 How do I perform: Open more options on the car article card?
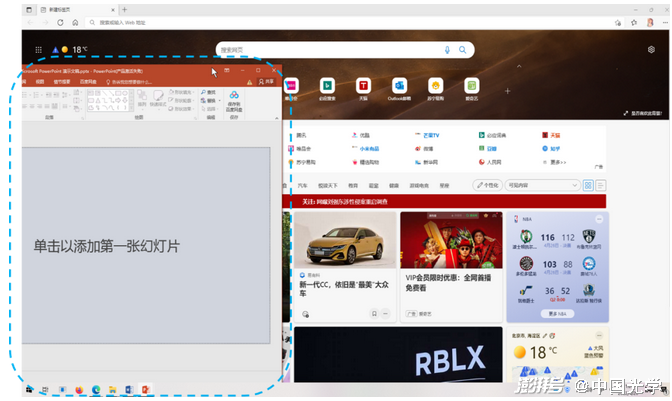coord(386,313)
